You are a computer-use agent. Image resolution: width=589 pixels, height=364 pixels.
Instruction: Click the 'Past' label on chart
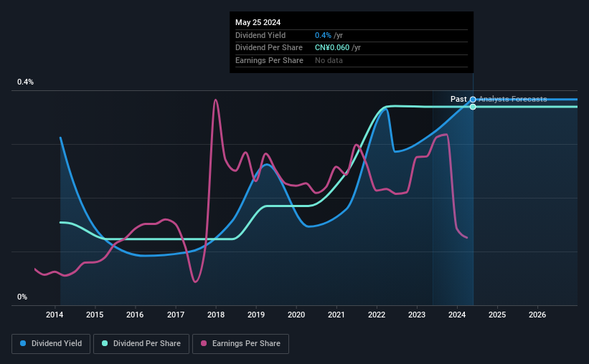[458, 99]
